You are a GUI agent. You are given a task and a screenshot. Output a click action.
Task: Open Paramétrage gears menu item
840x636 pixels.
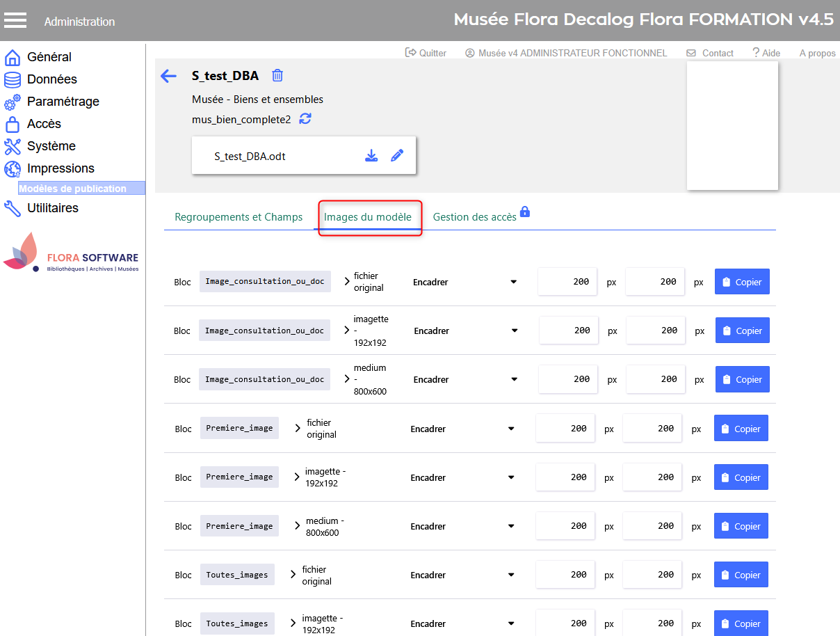[63, 102]
